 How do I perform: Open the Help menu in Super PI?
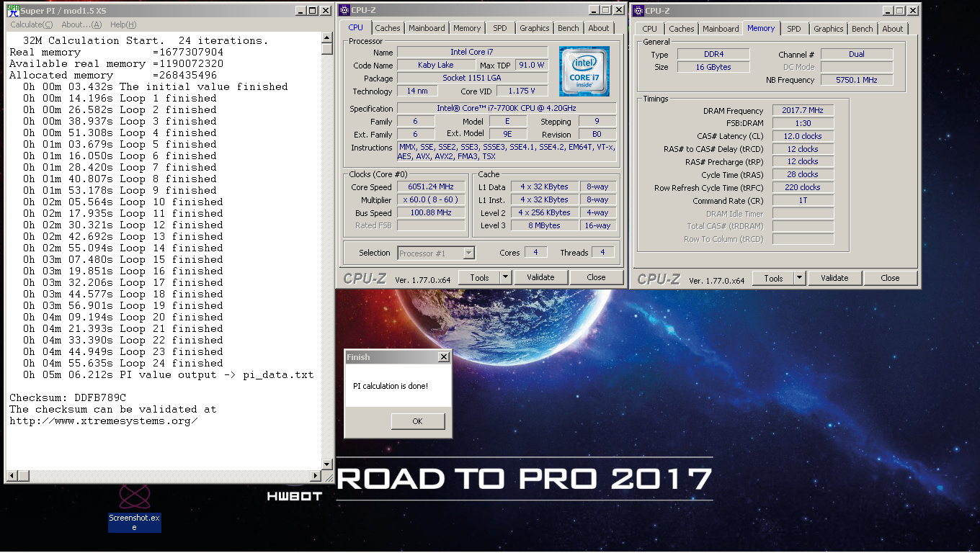(123, 24)
